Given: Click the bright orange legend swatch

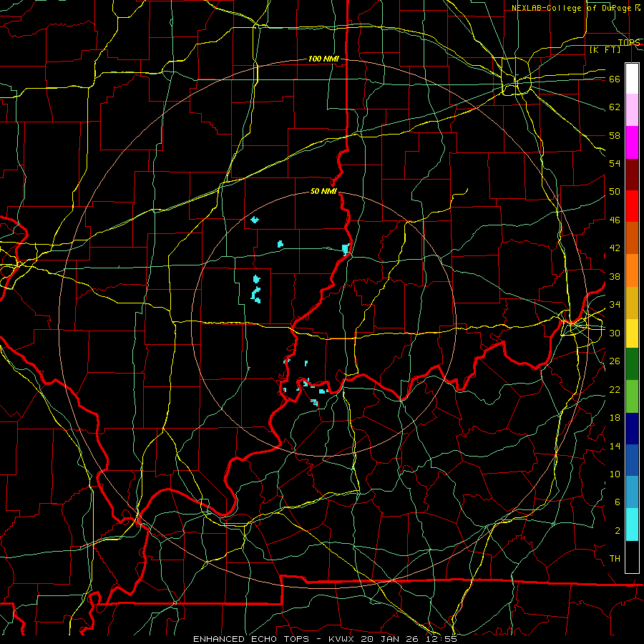Looking at the screenshot, I should [632, 270].
